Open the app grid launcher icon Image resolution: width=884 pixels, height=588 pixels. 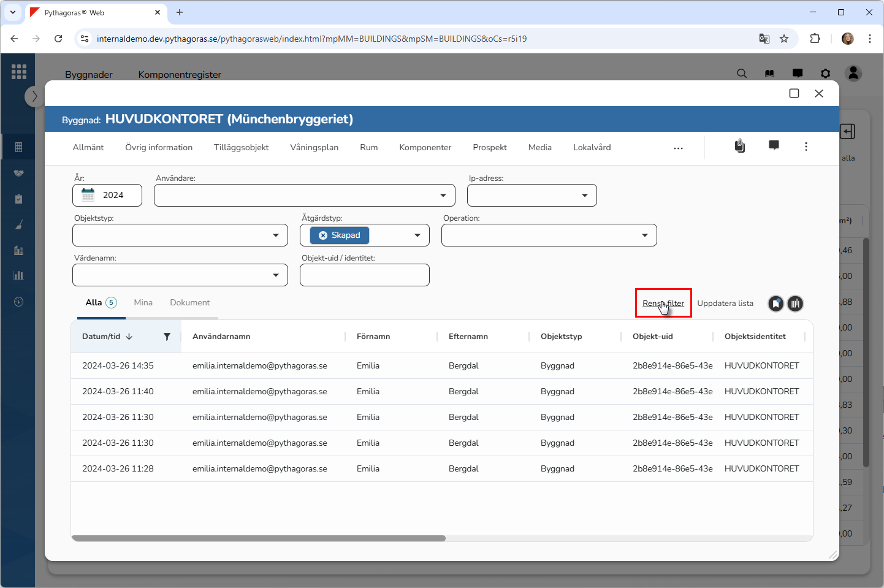(19, 72)
